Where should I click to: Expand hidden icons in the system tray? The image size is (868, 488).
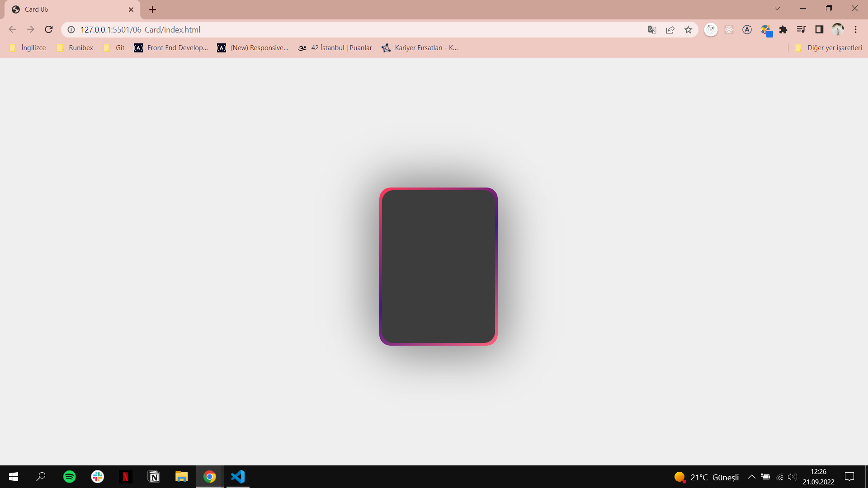click(x=752, y=476)
